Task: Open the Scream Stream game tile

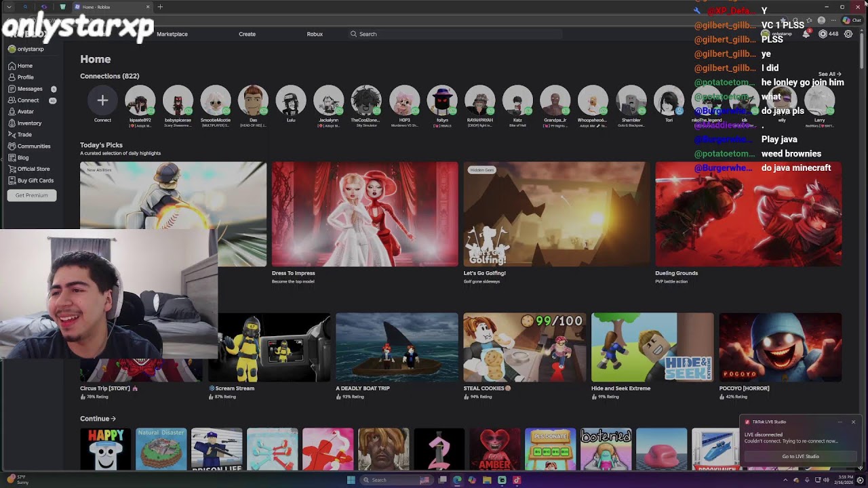Action: click(269, 356)
